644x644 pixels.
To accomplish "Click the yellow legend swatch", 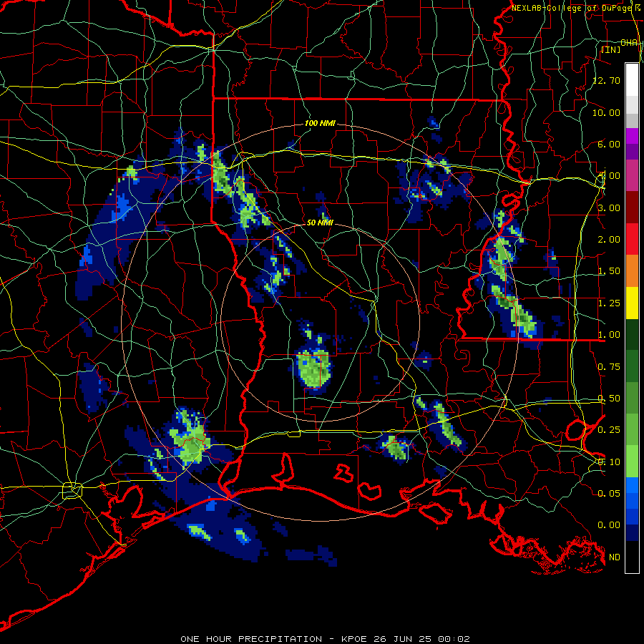I will 632,303.
